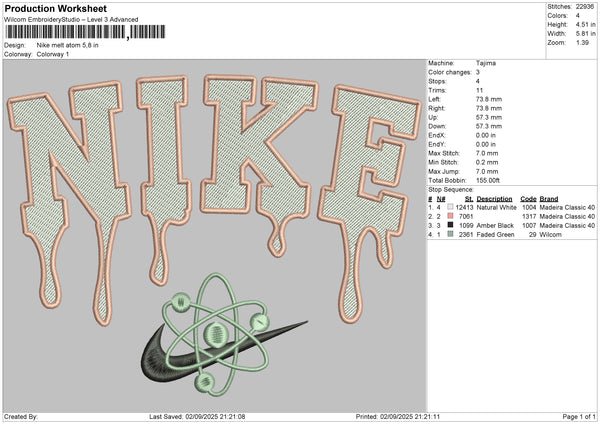Image resolution: width=600 pixels, height=424 pixels.
Task: Select the 'Up:' measurement label
Action: point(433,117)
